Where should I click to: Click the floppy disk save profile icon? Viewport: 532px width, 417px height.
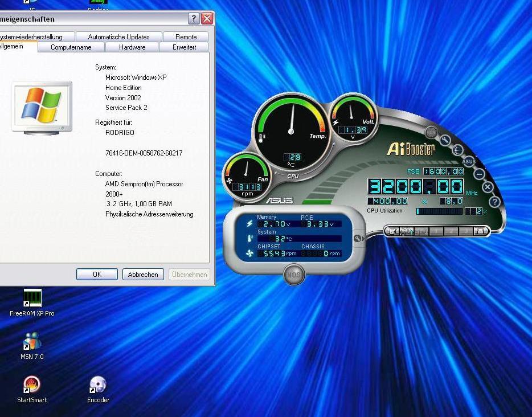pos(480,231)
